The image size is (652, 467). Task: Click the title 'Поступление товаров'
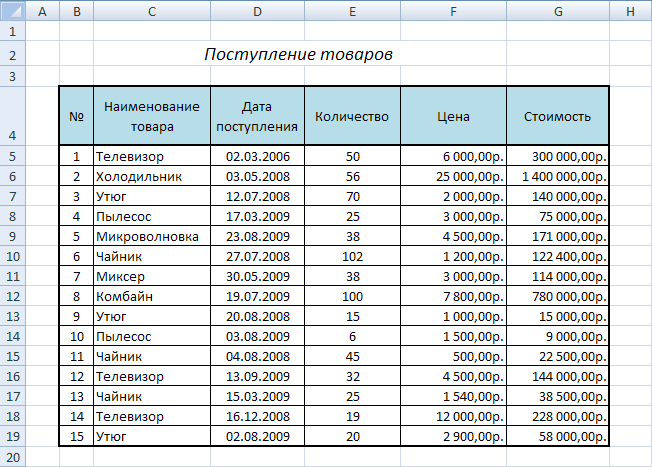(299, 54)
